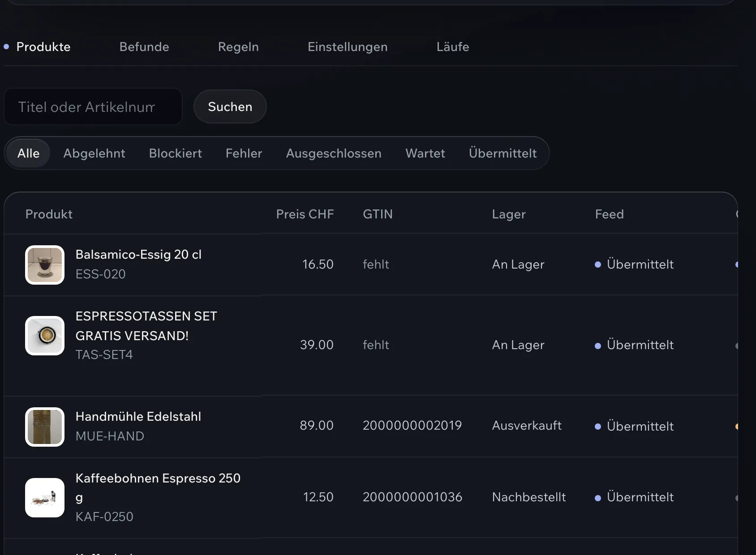This screenshot has width=756, height=555.
Task: Filter products by Abgelehnt
Action: point(94,153)
